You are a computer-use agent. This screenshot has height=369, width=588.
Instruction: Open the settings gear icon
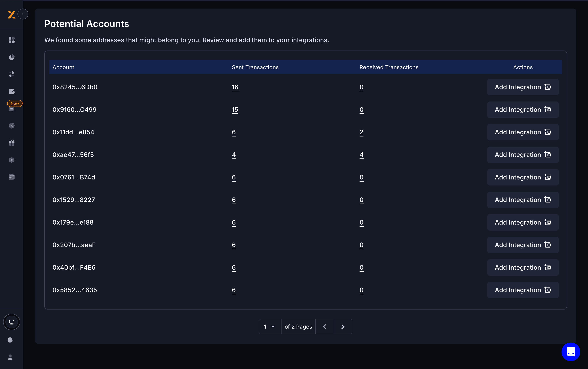tap(11, 160)
